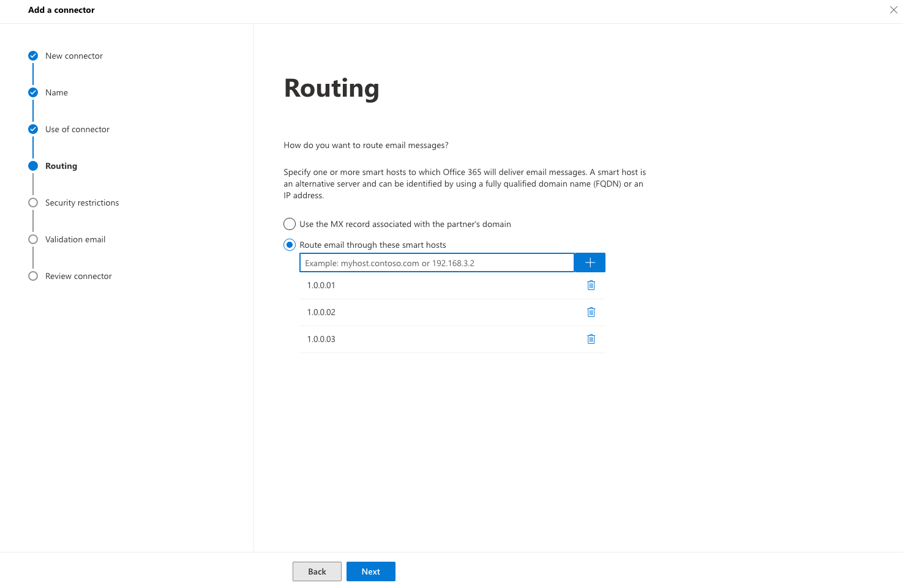
Task: Select Use the MX record option
Action: (x=289, y=224)
